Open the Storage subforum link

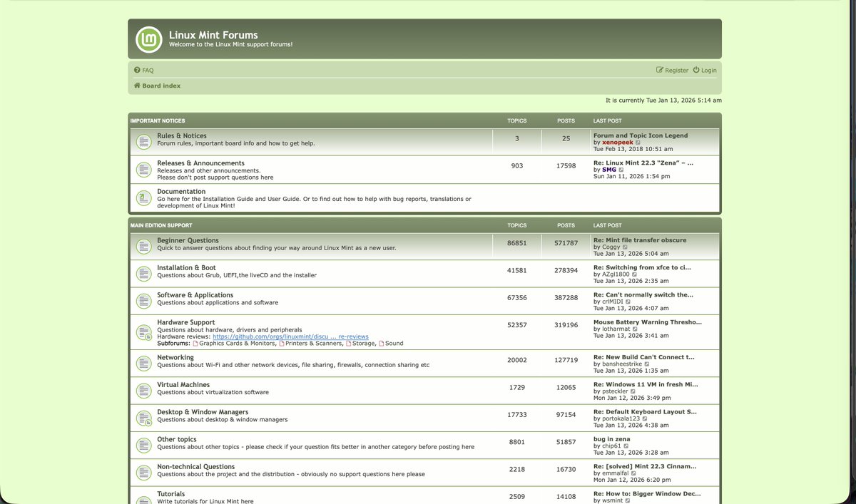pos(363,344)
